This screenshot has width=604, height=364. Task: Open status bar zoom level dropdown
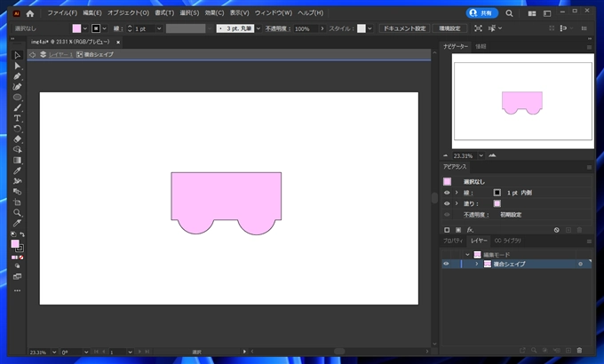point(54,352)
